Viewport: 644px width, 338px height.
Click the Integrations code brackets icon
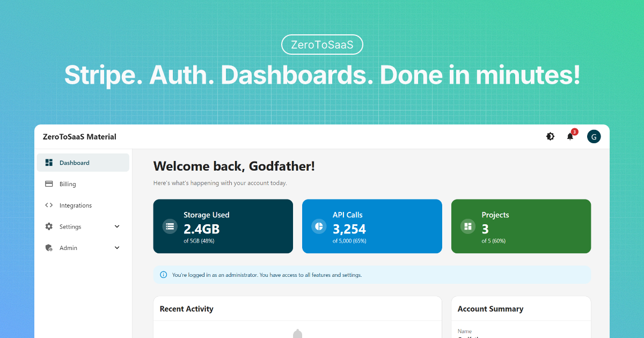[49, 205]
